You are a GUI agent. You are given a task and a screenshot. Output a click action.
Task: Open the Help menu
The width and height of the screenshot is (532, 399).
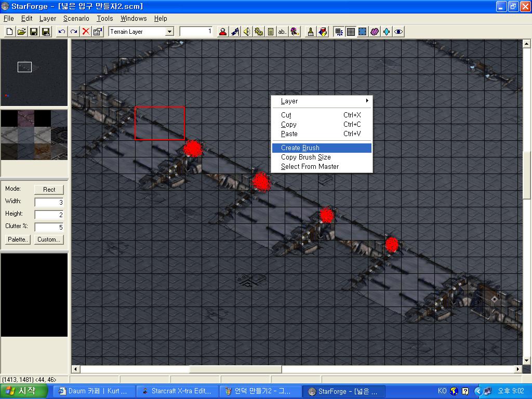[x=161, y=18]
